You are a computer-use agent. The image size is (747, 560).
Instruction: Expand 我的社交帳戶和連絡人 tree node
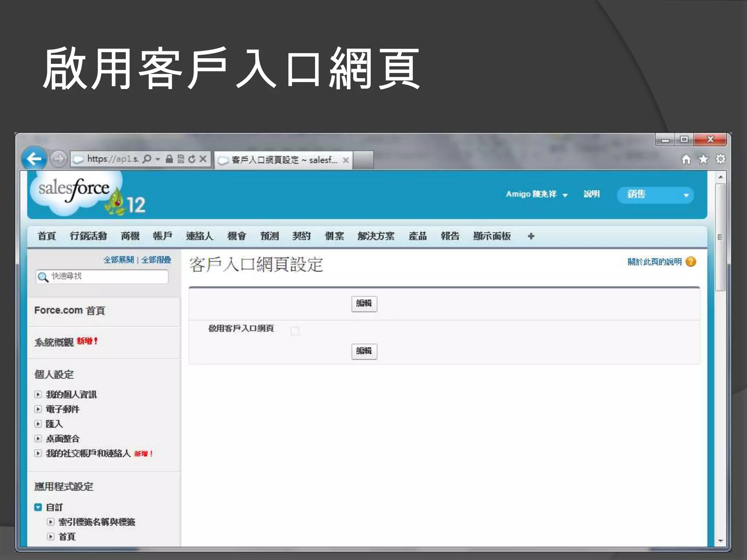pos(38,453)
